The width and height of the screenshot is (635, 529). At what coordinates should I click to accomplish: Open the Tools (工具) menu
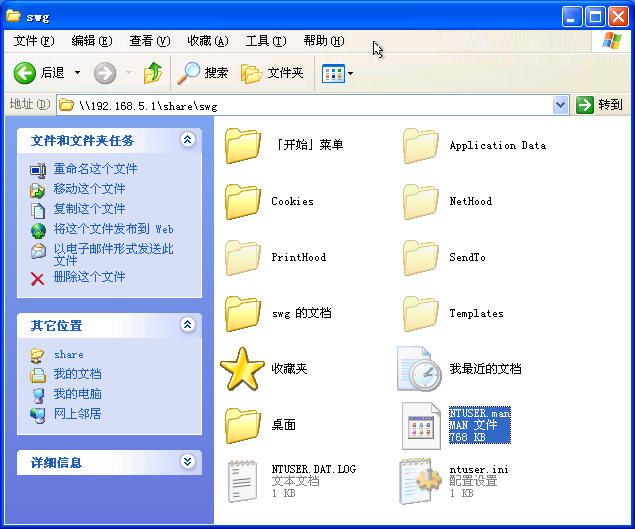tap(265, 41)
